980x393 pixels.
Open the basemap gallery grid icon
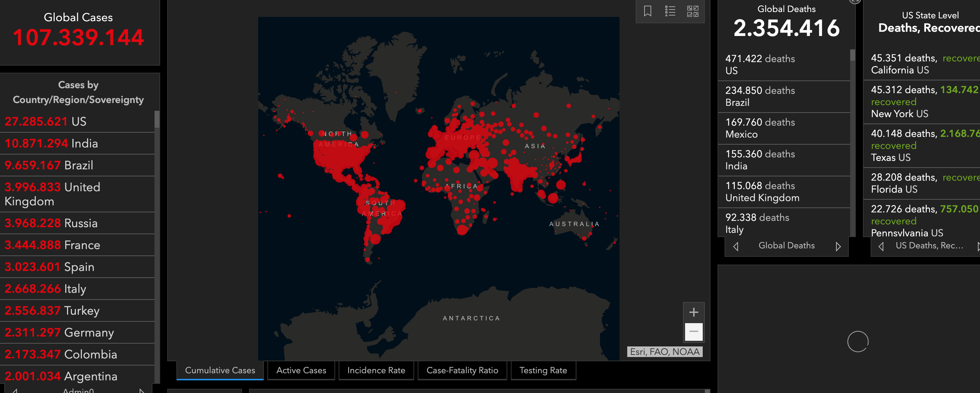point(692,11)
